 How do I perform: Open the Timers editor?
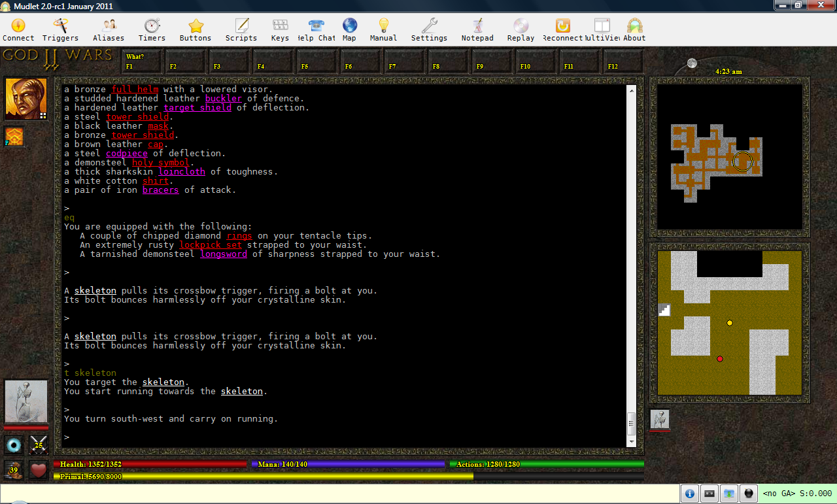coord(152,29)
